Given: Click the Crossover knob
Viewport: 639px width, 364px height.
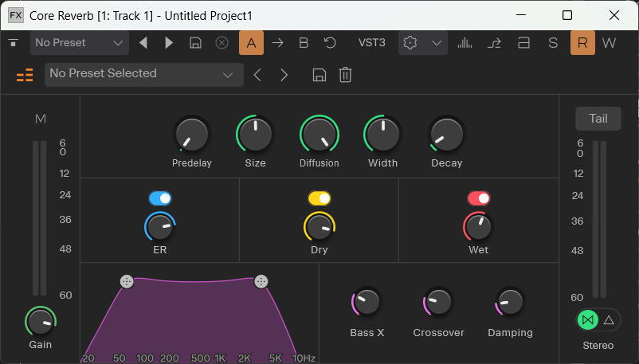Looking at the screenshot, I should [x=438, y=302].
